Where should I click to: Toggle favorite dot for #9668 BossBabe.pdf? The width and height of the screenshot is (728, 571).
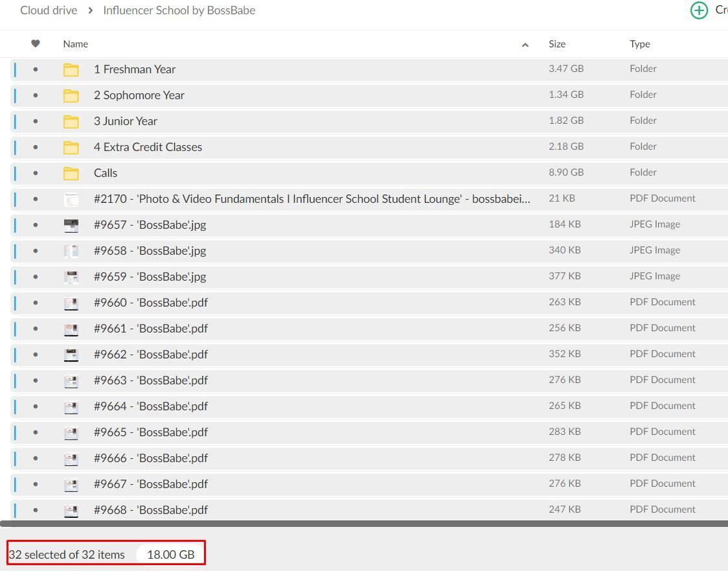click(36, 510)
